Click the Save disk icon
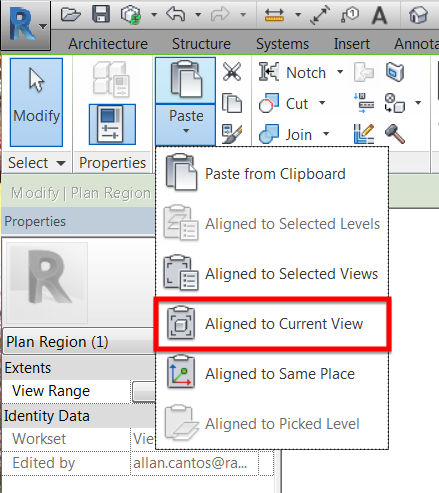Image resolution: width=439 pixels, height=493 pixels. coord(101,14)
